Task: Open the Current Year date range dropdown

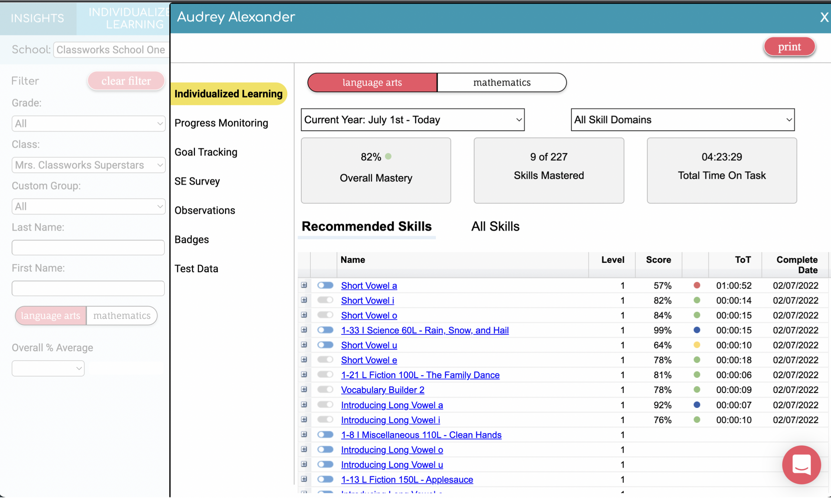Action: pyautogui.click(x=412, y=120)
